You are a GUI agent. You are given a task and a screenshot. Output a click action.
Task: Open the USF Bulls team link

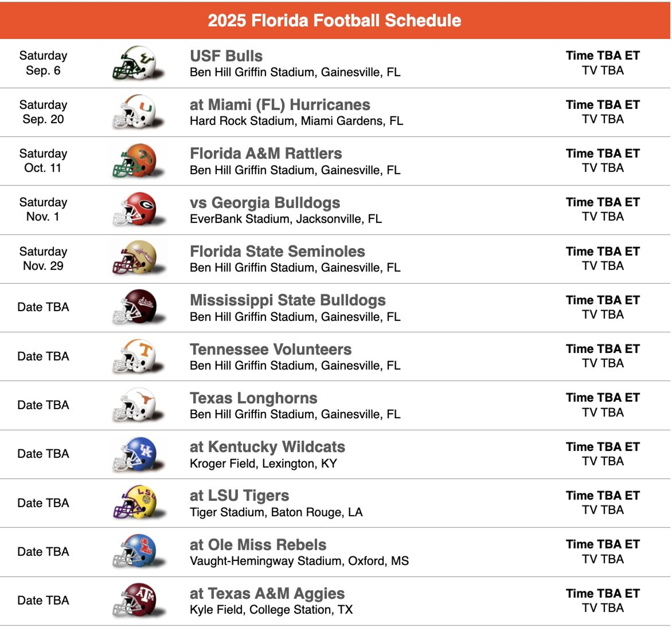(x=226, y=56)
